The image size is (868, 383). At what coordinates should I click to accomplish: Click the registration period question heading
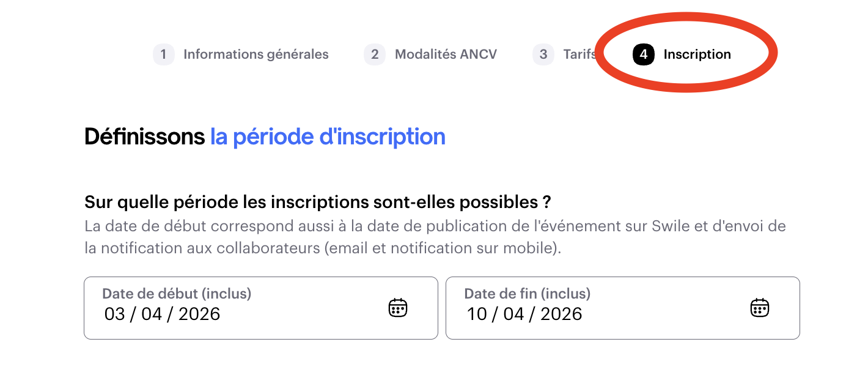click(318, 202)
